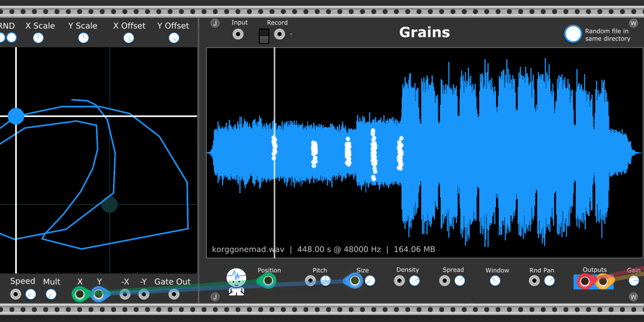Click the Window knob

[x=495, y=281]
